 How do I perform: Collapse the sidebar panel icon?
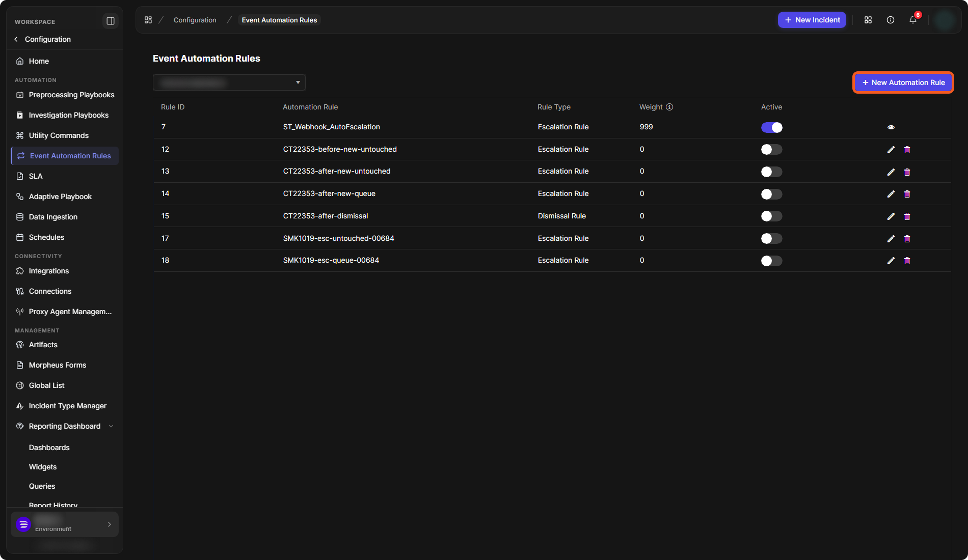pos(110,21)
